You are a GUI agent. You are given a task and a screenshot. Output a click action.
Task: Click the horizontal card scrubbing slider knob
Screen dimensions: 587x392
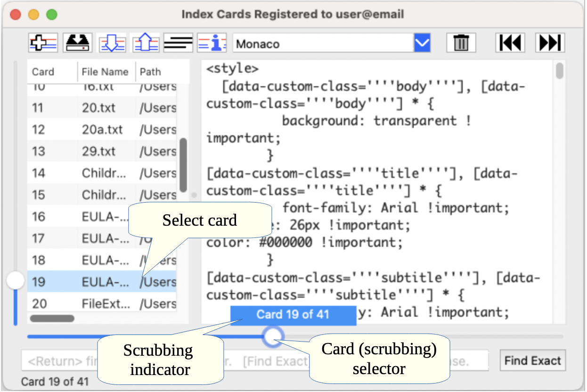click(272, 336)
